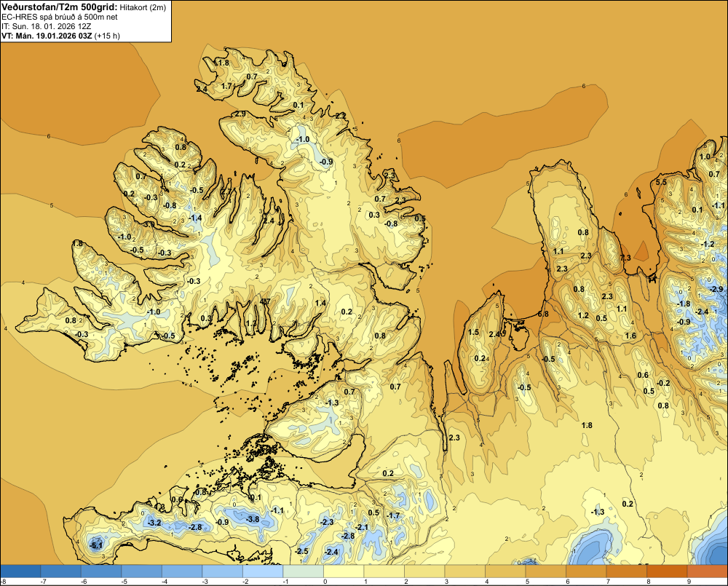Click the 5.5 temperature value
Viewport: 728px width, 586px height.
pyautogui.click(x=661, y=183)
